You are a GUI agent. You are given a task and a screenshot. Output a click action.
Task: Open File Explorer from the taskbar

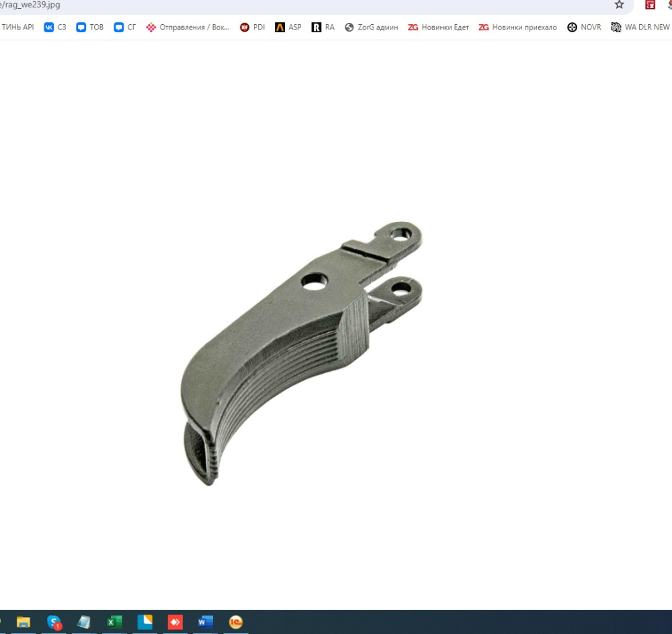click(23, 622)
